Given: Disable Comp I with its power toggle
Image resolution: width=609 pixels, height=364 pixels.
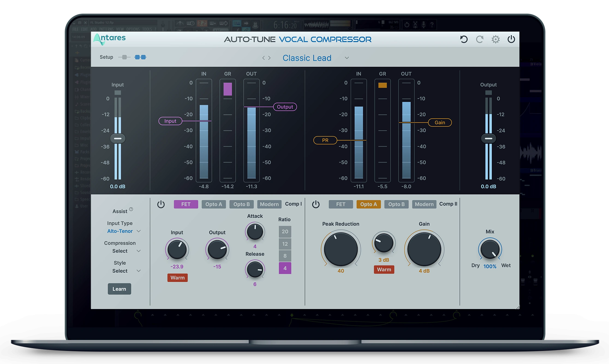Looking at the screenshot, I should 161,204.
